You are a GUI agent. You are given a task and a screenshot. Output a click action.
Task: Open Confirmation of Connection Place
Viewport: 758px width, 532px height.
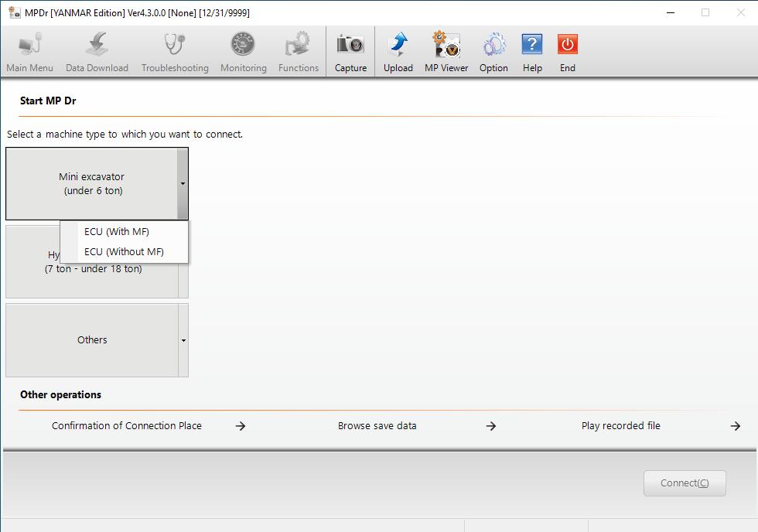(126, 425)
